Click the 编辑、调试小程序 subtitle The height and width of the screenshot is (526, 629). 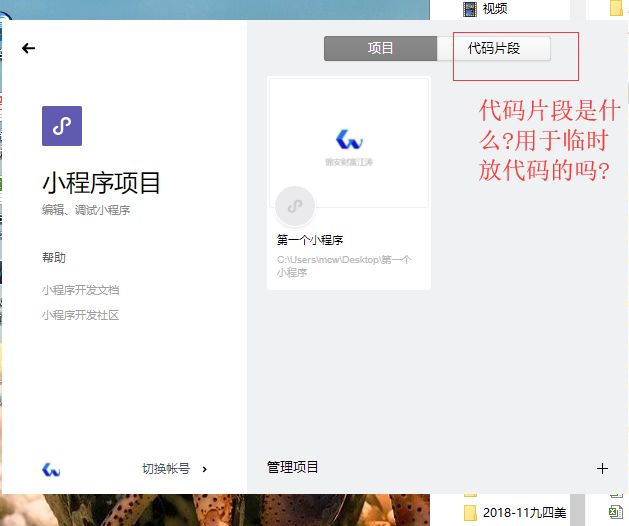[86, 210]
